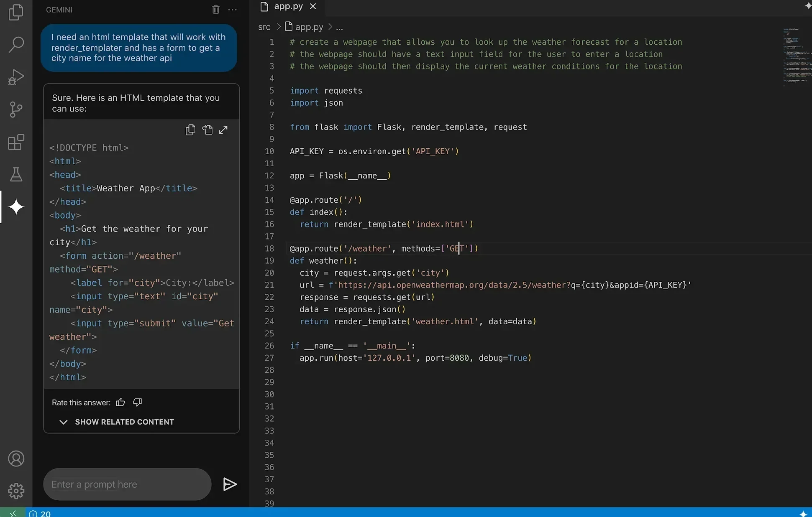Focus the 'Enter a prompt here' field
812x517 pixels.
(127, 484)
